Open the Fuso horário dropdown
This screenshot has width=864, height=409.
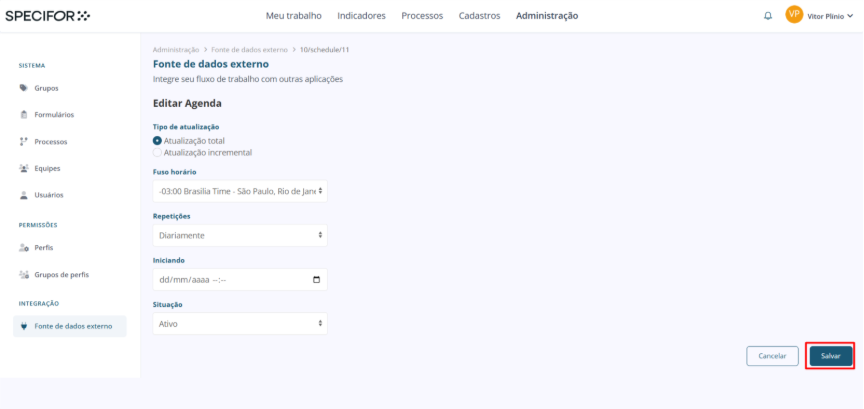pos(240,191)
